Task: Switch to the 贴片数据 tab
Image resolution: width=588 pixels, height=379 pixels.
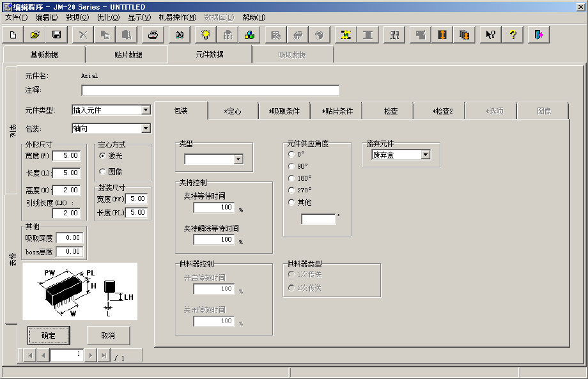Action: point(127,55)
